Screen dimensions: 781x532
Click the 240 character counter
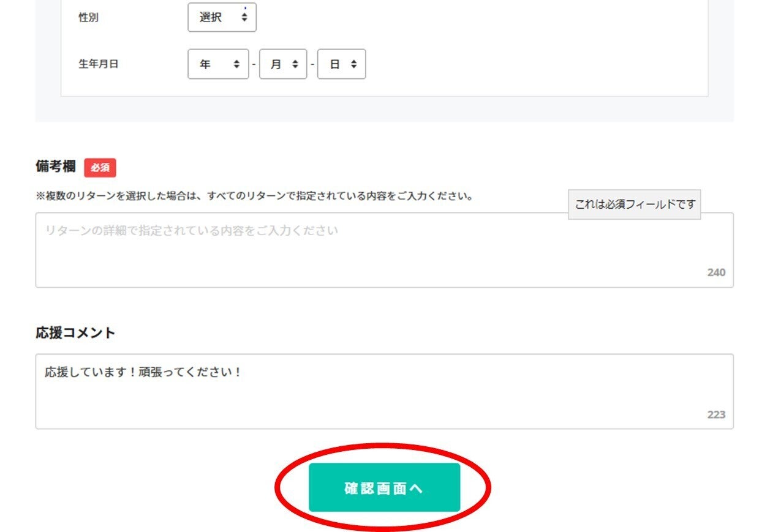click(x=716, y=272)
